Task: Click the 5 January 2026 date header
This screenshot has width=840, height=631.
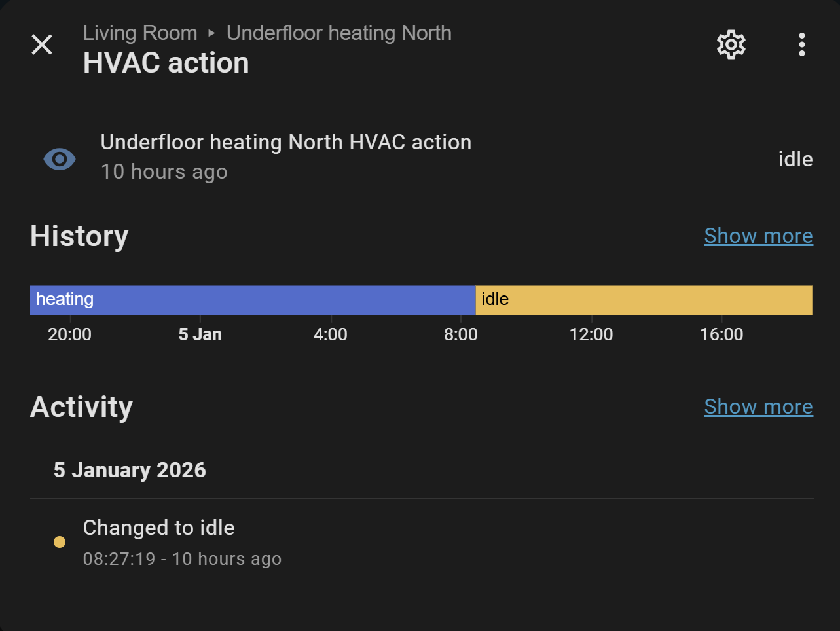Action: (x=130, y=470)
